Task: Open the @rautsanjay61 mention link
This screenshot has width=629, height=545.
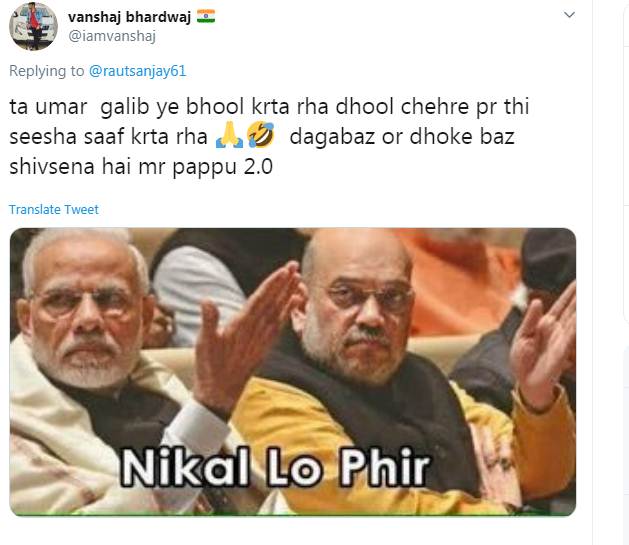Action: (x=138, y=71)
